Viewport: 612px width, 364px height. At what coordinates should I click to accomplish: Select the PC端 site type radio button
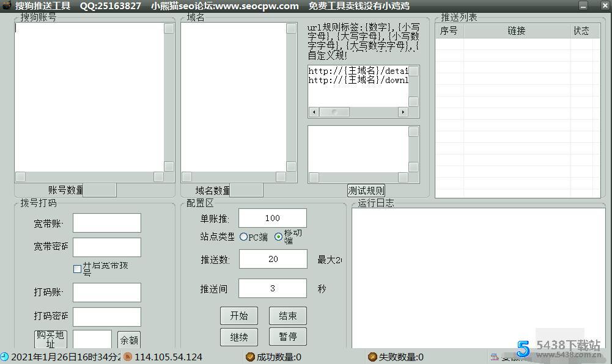(243, 237)
